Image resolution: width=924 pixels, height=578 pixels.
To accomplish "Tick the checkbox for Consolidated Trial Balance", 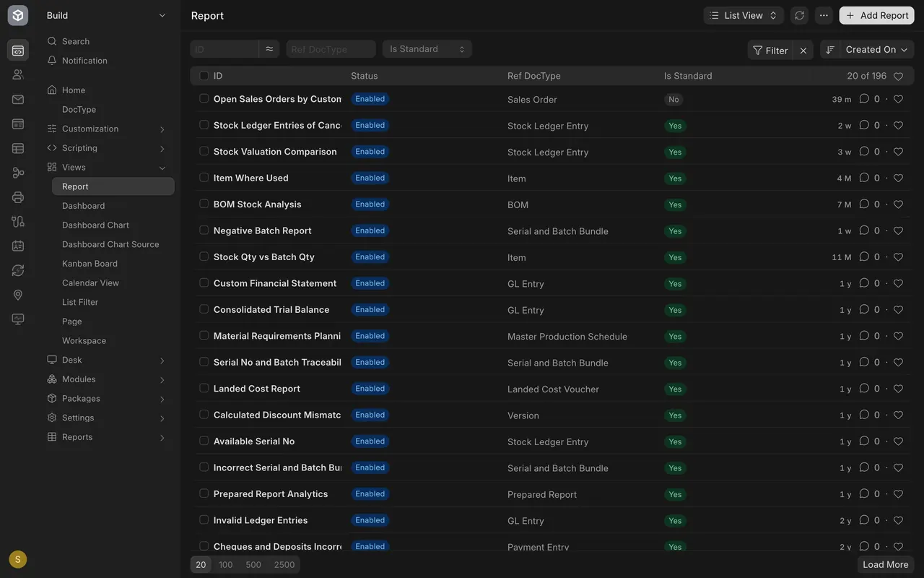I will click(x=204, y=309).
